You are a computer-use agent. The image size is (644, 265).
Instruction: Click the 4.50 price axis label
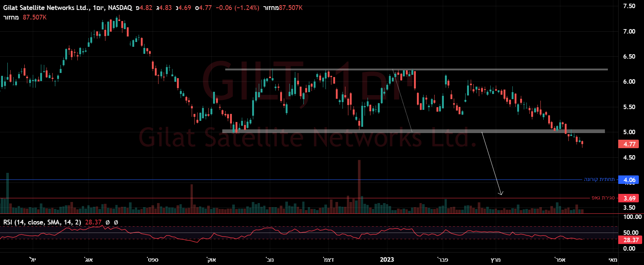coord(629,157)
